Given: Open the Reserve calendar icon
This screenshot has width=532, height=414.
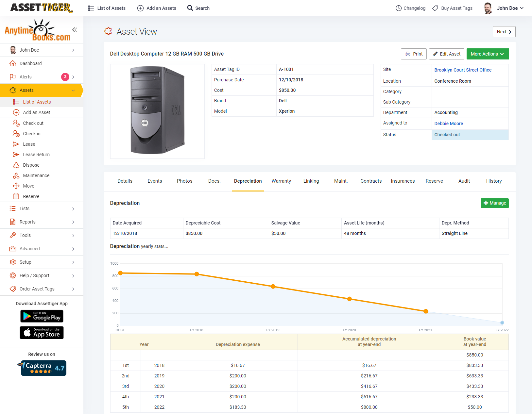Looking at the screenshot, I should 16,196.
